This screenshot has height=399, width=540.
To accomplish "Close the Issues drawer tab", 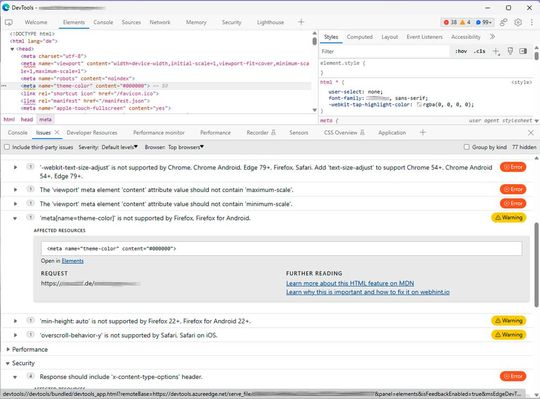I will [57, 132].
